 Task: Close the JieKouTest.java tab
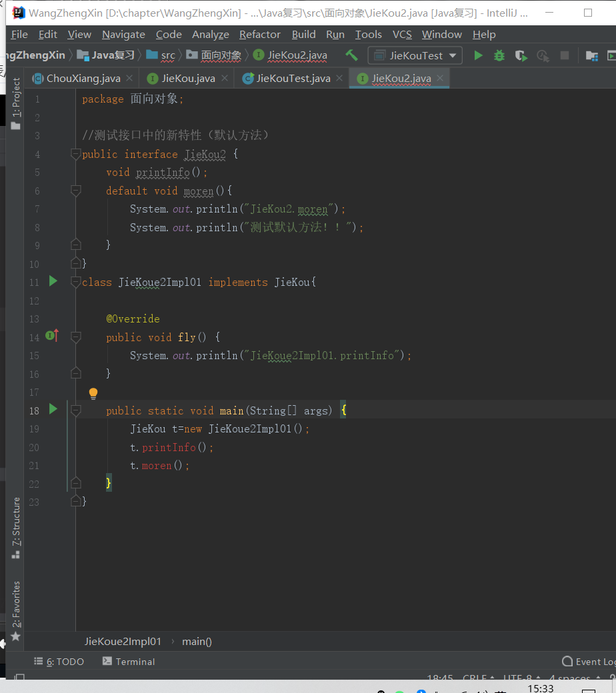click(339, 78)
